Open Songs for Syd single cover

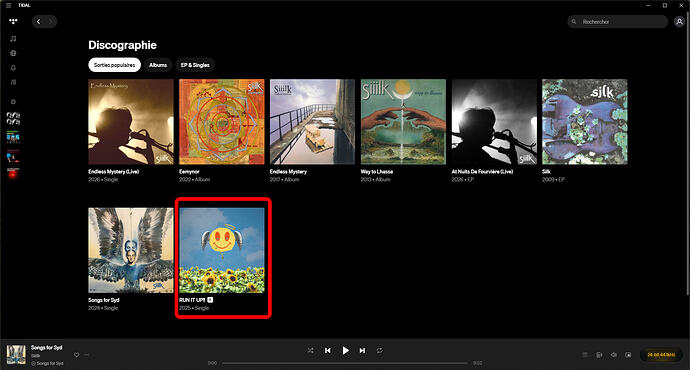click(131, 250)
